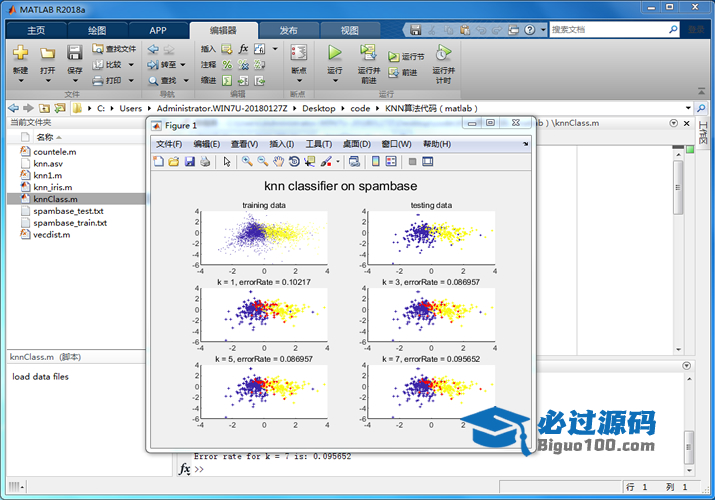
Task: Click the editor vertical scrollbar thumb
Action: click(x=678, y=186)
